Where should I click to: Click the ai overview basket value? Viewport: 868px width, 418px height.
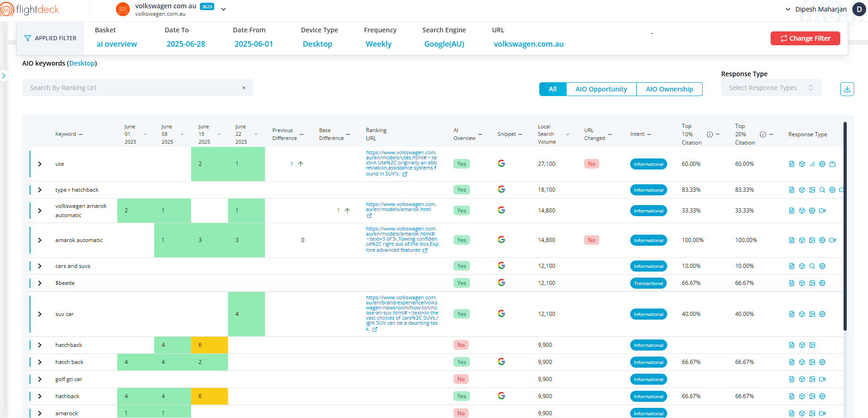click(x=117, y=44)
